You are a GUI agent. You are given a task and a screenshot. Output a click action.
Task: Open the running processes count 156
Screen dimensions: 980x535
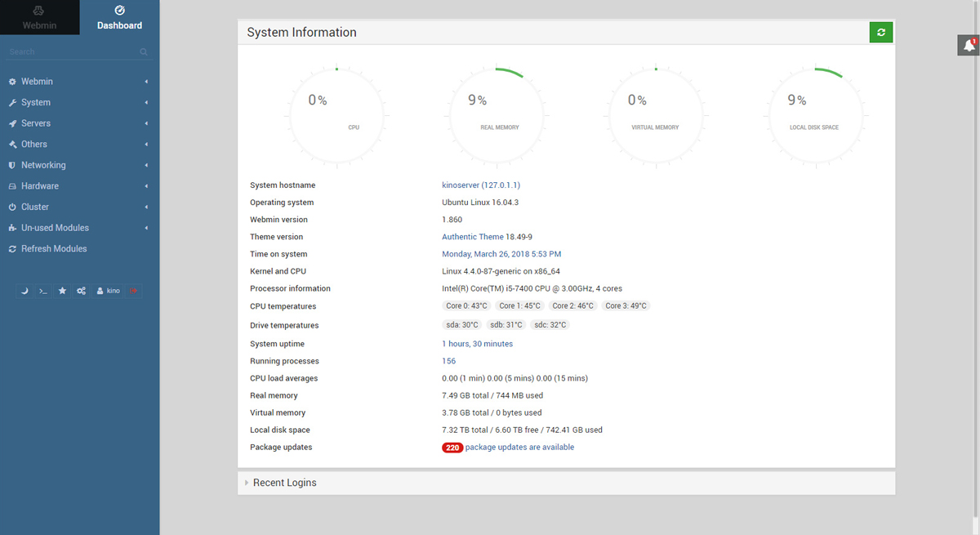pyautogui.click(x=449, y=361)
